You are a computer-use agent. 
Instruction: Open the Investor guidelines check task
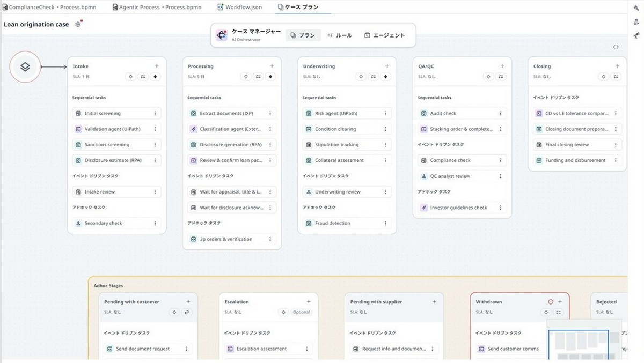pos(462,208)
